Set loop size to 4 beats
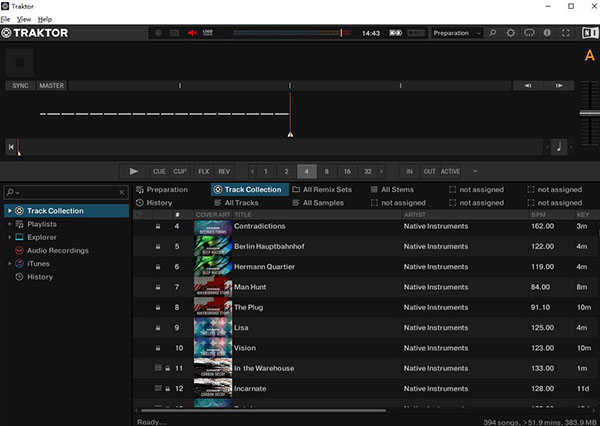Screen dimensions: 600x426 [307, 171]
